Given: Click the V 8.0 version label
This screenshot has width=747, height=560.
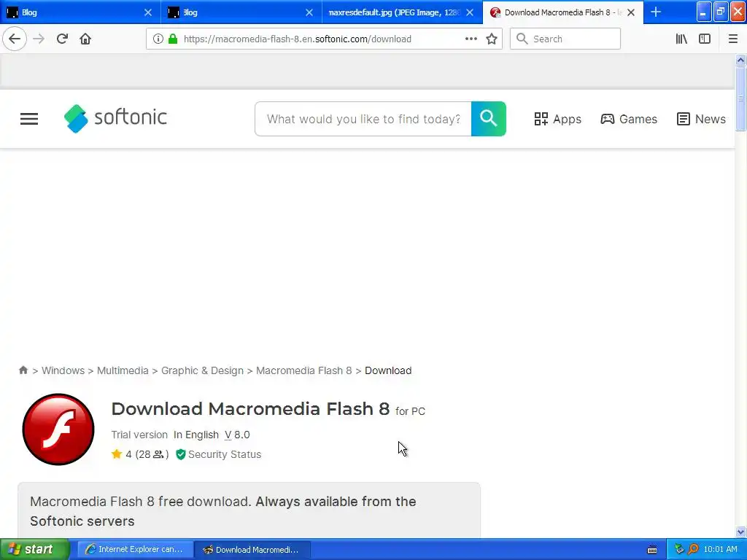Looking at the screenshot, I should pos(237,435).
